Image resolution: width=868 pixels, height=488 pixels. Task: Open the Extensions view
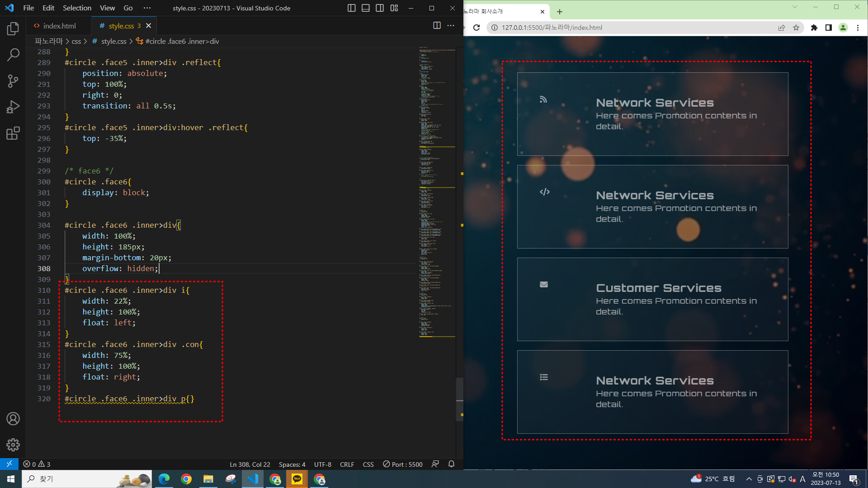coord(13,133)
